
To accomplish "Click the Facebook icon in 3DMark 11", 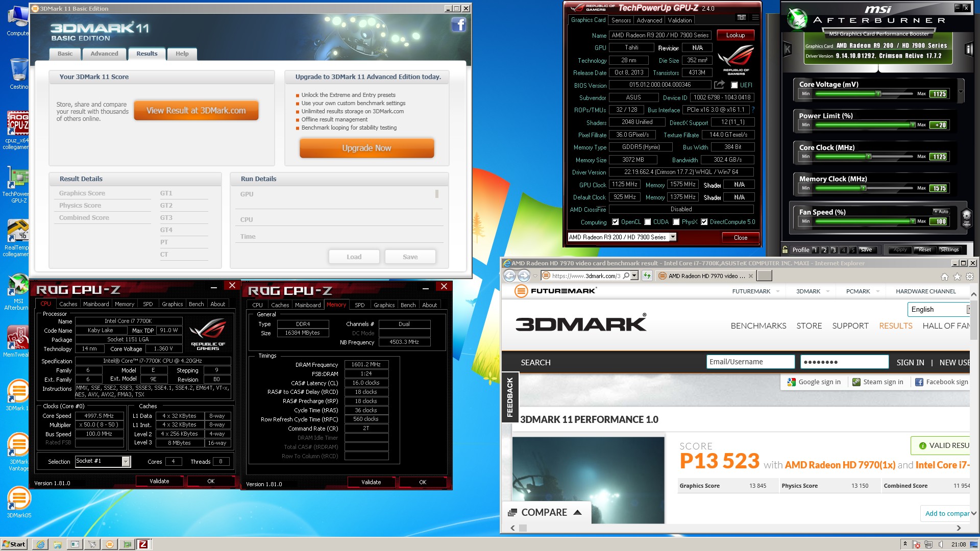I will pos(458,24).
